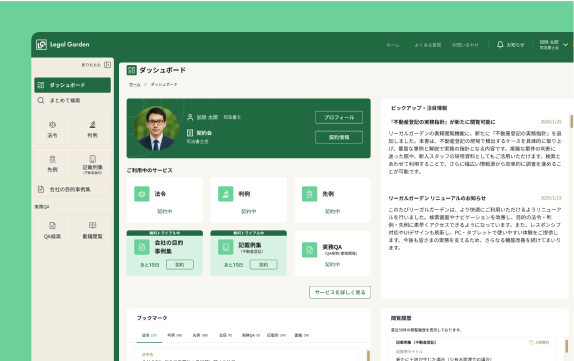This screenshot has width=574, height=361.
Task: Click the person icon next to the user name
Action: [x=190, y=117]
